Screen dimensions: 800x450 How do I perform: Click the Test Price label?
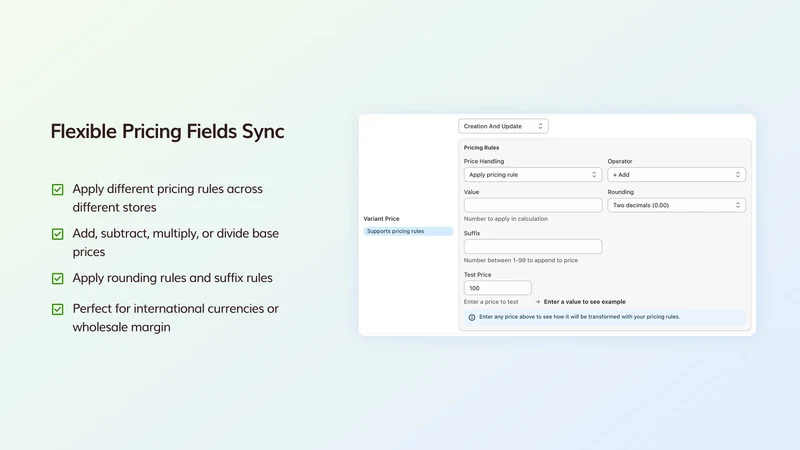478,274
